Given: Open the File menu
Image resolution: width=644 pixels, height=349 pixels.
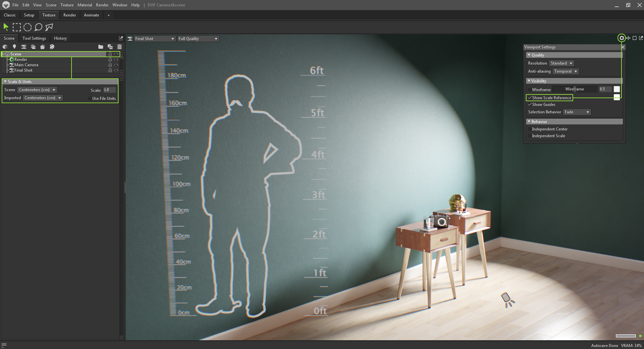Looking at the screenshot, I should pyautogui.click(x=15, y=5).
